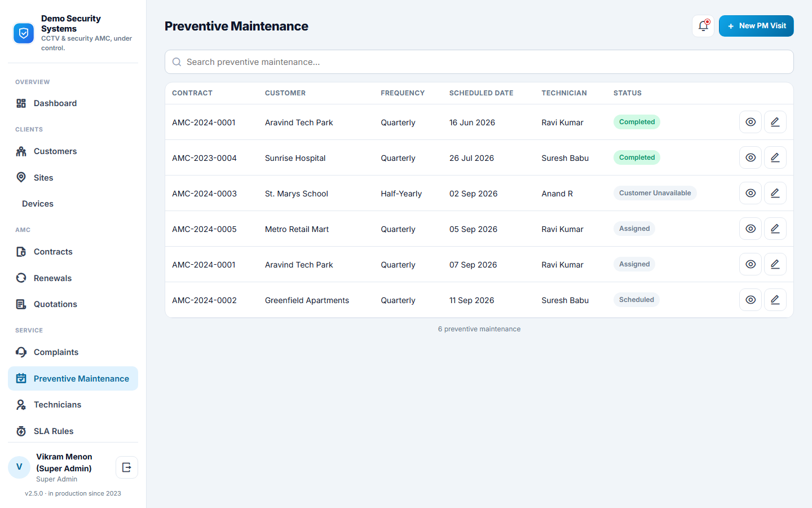Edit the Greenfield Apartments visit

click(x=775, y=300)
